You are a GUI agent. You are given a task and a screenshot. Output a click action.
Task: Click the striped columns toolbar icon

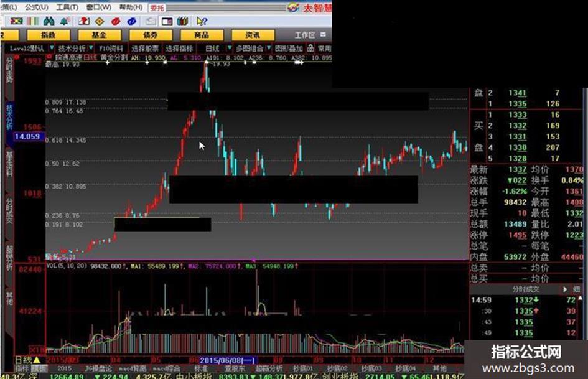coord(33,21)
